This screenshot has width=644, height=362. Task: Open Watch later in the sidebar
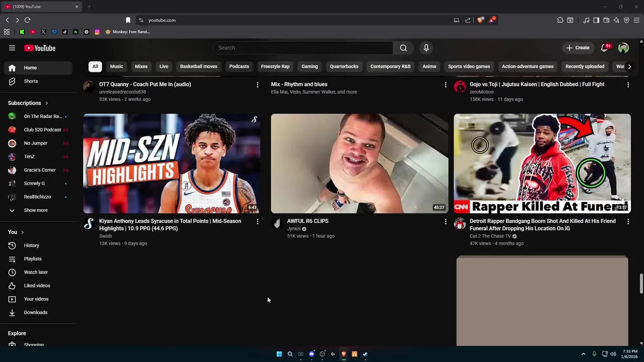point(38,272)
